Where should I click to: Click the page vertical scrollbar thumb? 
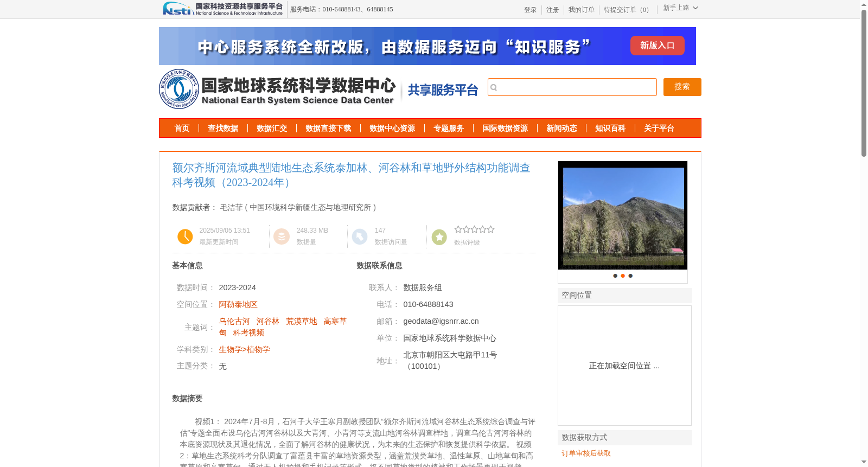(864, 84)
